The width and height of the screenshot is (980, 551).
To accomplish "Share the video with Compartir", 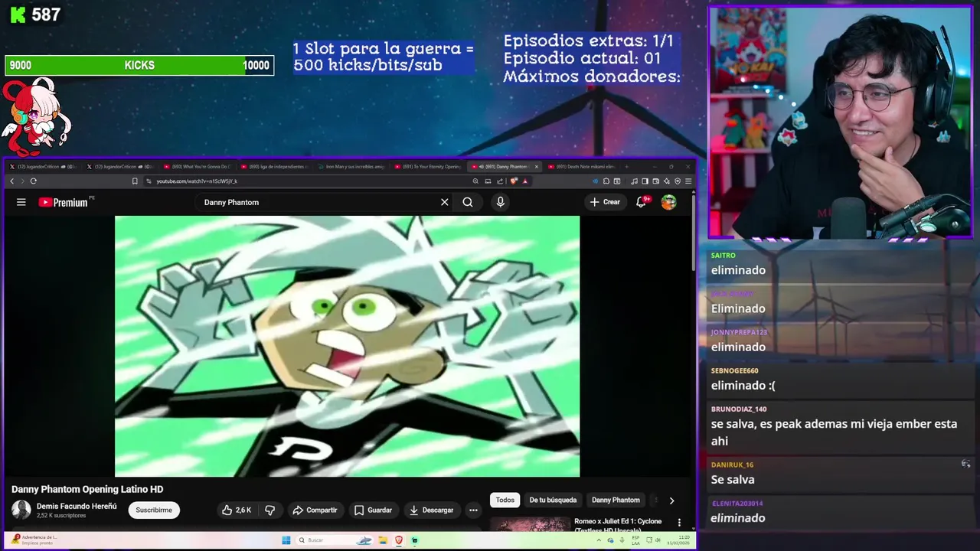I will pyautogui.click(x=315, y=510).
